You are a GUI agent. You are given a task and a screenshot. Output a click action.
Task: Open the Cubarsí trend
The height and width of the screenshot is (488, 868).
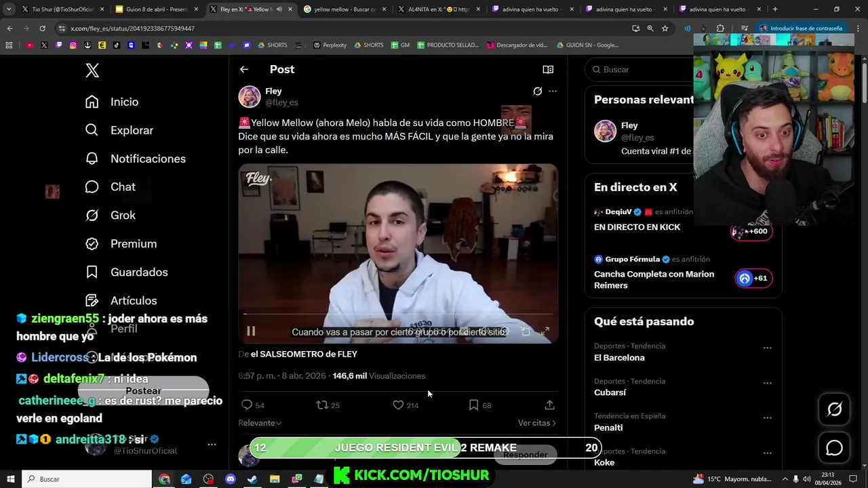[x=610, y=392]
